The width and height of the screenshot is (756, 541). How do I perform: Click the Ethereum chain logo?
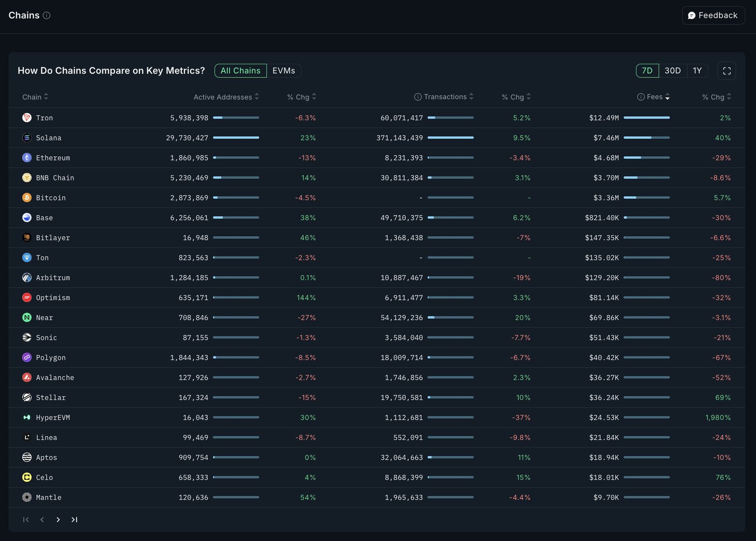coord(27,158)
